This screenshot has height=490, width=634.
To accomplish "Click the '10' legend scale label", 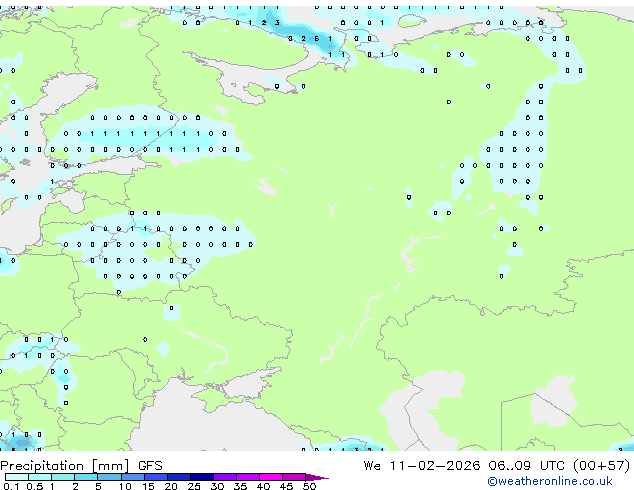I will (x=125, y=486).
